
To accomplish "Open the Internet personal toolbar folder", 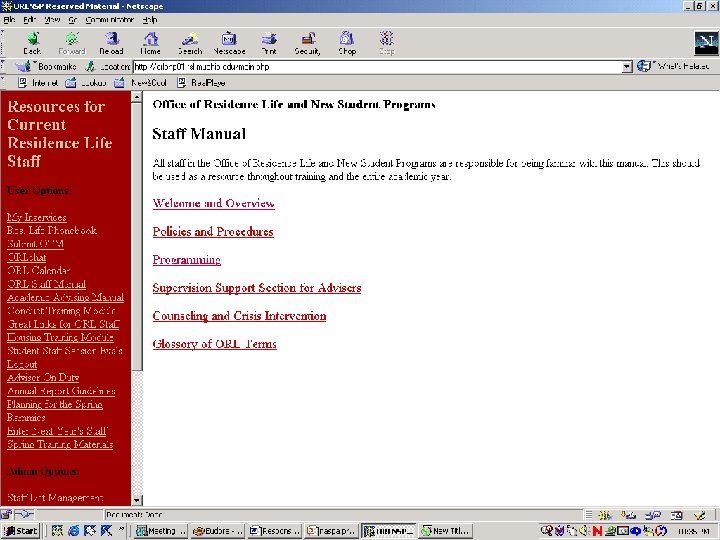I will coord(38,83).
